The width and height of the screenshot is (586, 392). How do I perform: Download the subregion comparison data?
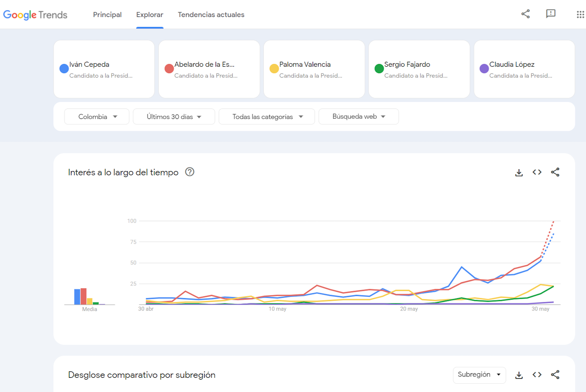tap(519, 375)
